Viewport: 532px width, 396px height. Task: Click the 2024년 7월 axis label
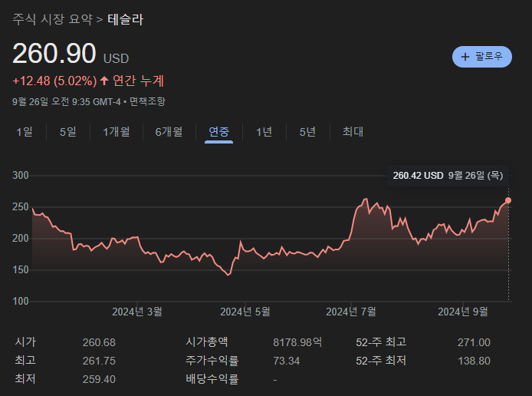pyautogui.click(x=351, y=312)
